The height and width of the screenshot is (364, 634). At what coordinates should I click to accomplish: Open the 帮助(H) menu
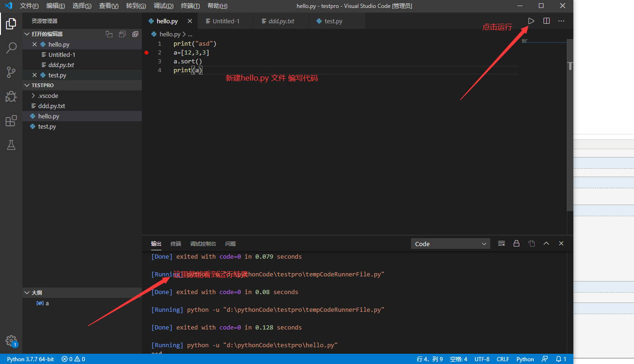pos(217,6)
